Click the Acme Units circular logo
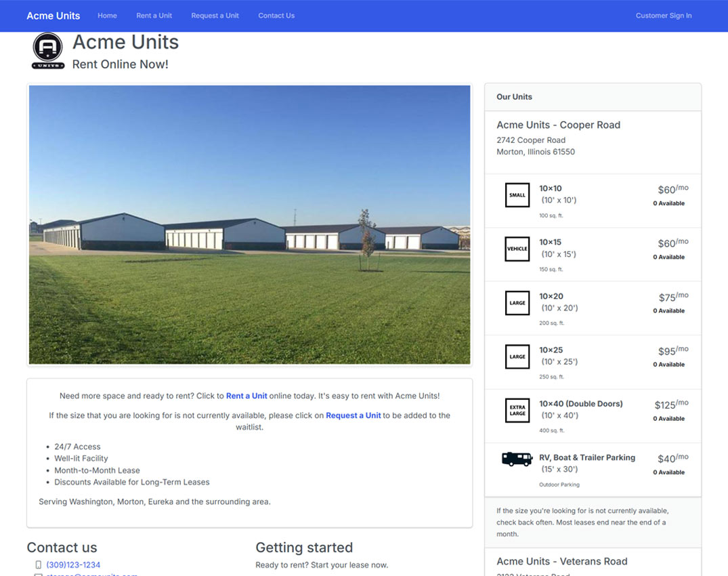 click(x=48, y=51)
